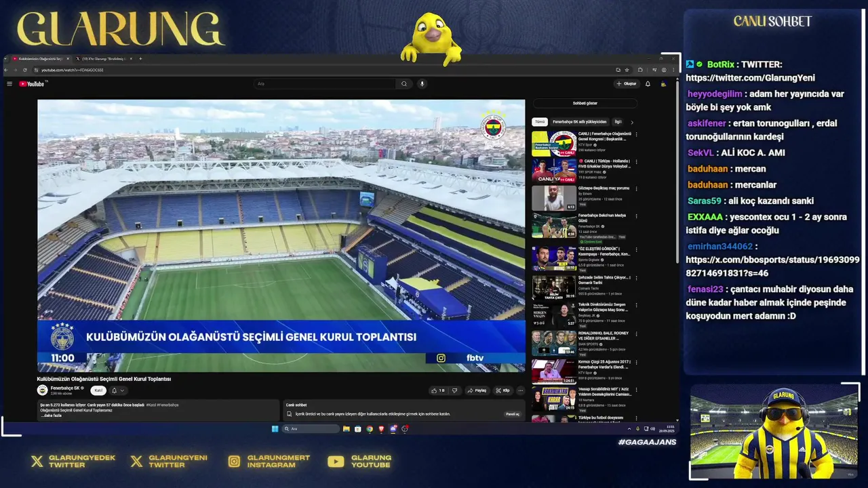This screenshot has height=488, width=868.
Task: Click the Fenerbahçe crest on the video
Action: tap(493, 127)
